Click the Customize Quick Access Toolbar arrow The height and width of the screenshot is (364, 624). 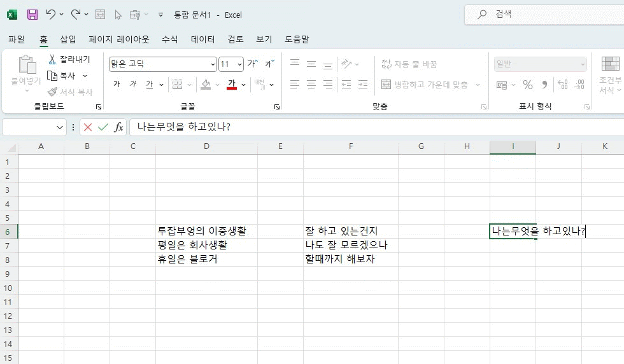[160, 15]
